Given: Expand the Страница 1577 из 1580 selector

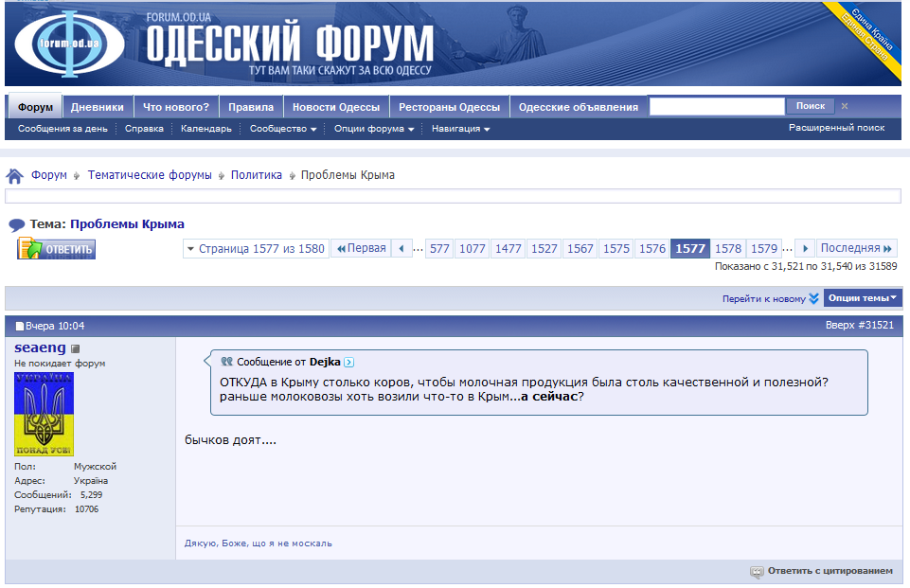Looking at the screenshot, I should 256,248.
